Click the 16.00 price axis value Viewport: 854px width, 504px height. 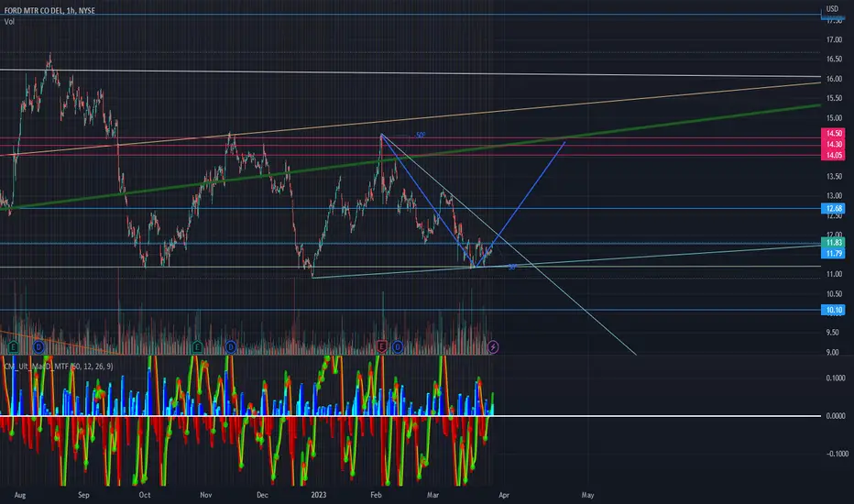834,79
